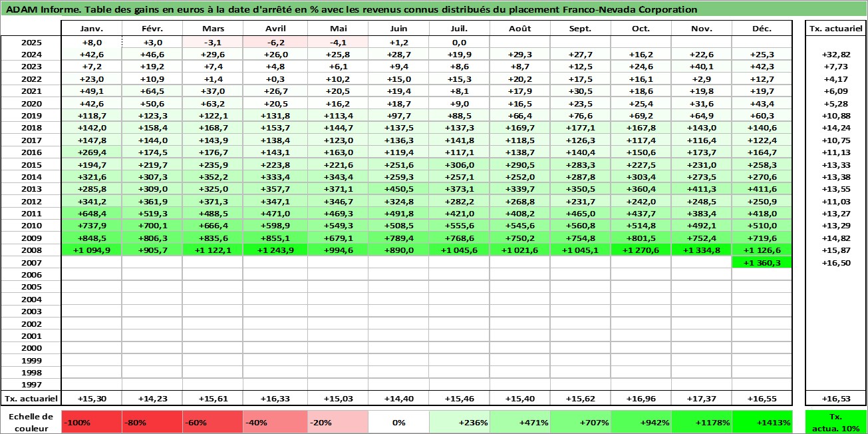Select the -60% color scale swatch

[x=212, y=421]
